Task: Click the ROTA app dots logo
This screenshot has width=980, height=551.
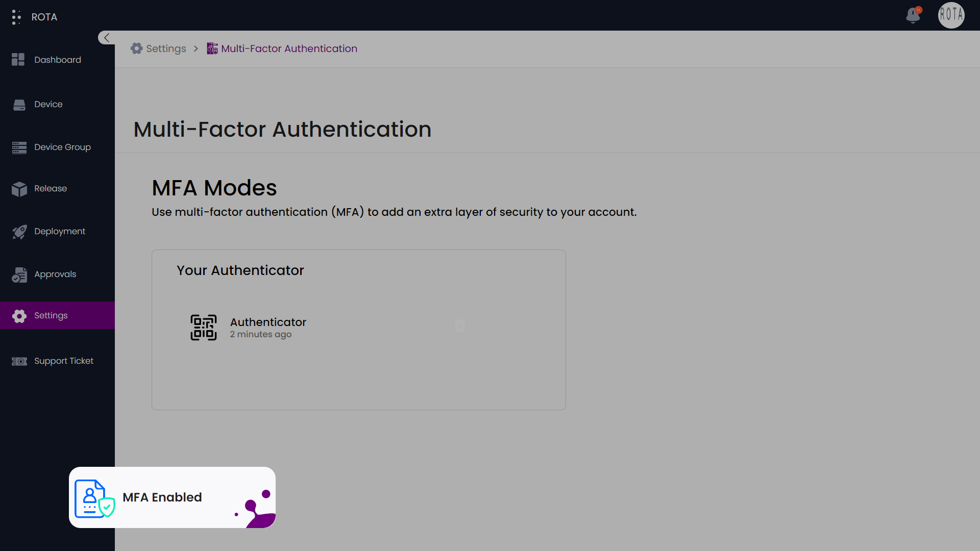Action: click(x=16, y=17)
